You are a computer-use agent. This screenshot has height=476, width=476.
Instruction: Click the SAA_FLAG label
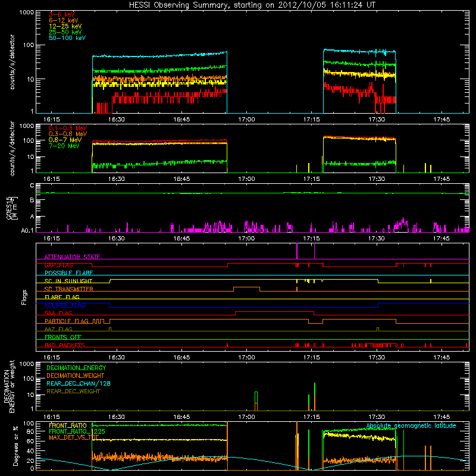(58, 313)
